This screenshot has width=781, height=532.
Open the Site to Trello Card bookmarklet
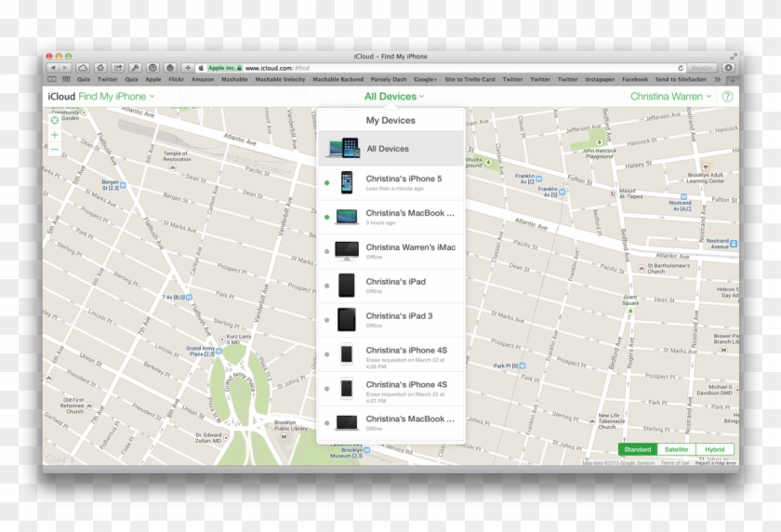coord(470,79)
